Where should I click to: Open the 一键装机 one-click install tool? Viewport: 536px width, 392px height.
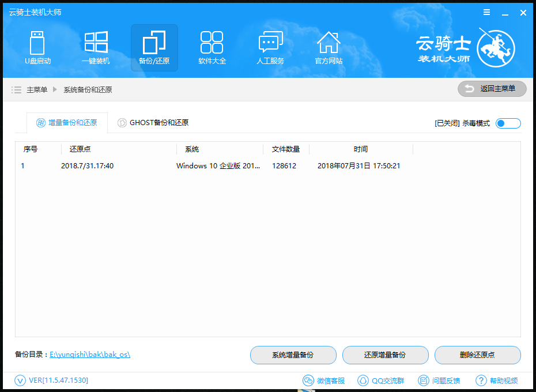click(96, 48)
